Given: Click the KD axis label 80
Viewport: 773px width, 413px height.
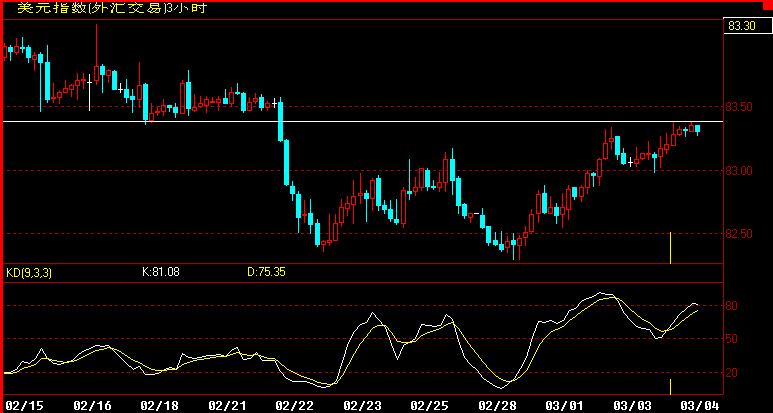Looking at the screenshot, I should click(x=732, y=306).
